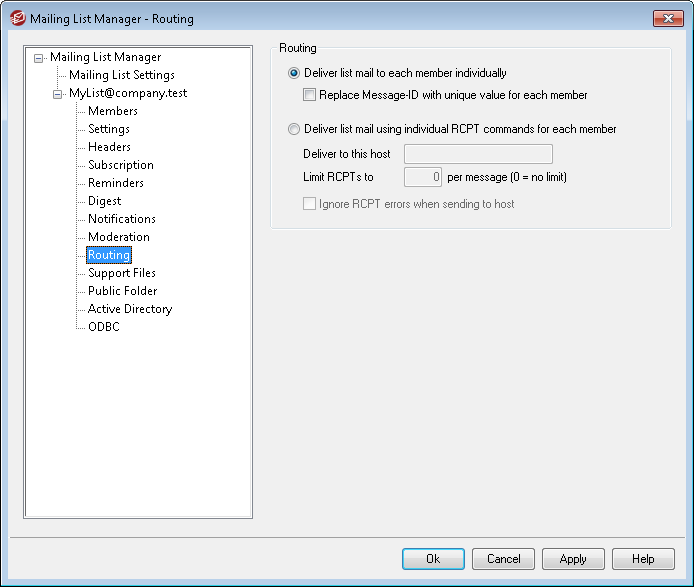Image resolution: width=694 pixels, height=587 pixels.
Task: Select Deliver list mail to each member individually
Action: 294,73
